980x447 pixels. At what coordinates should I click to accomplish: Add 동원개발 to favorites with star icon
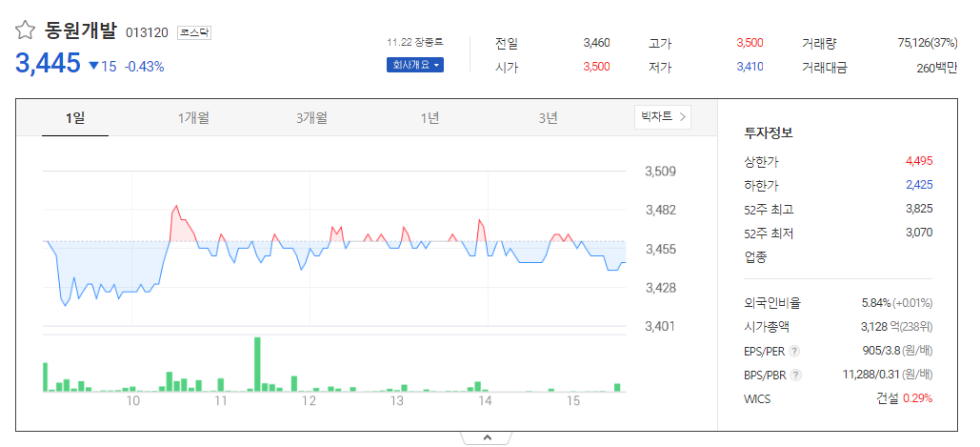click(25, 30)
